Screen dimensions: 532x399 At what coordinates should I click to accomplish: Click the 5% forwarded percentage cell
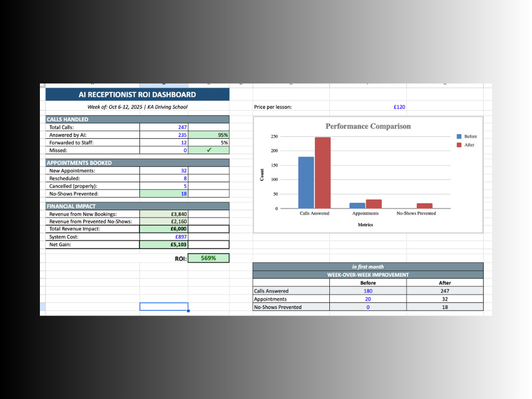point(209,143)
